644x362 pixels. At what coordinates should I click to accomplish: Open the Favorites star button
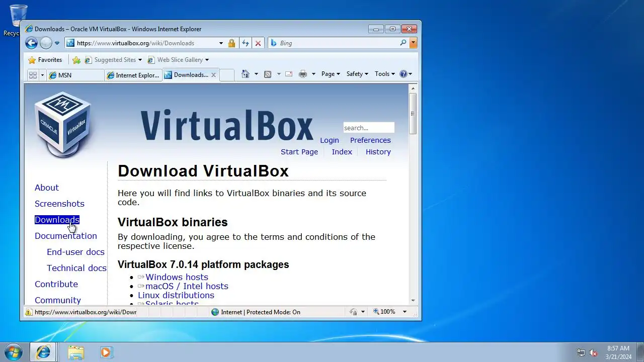click(45, 60)
